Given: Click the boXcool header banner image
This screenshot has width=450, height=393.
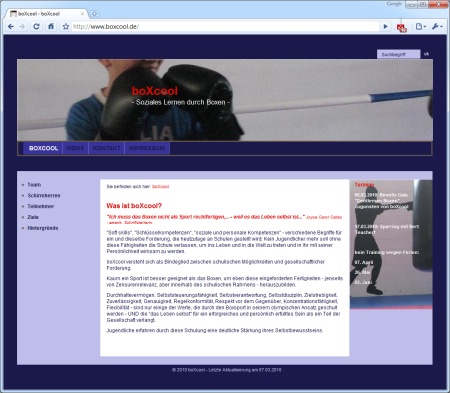Looking at the screenshot, I should 225,100.
